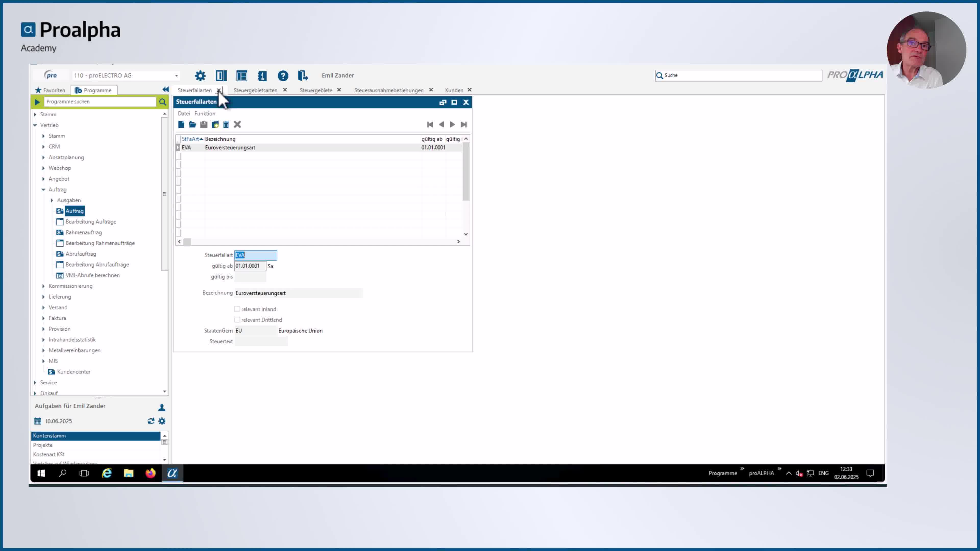The width and height of the screenshot is (980, 551).
Task: Open the calendar icon next to 10.06.2025
Action: 37,421
